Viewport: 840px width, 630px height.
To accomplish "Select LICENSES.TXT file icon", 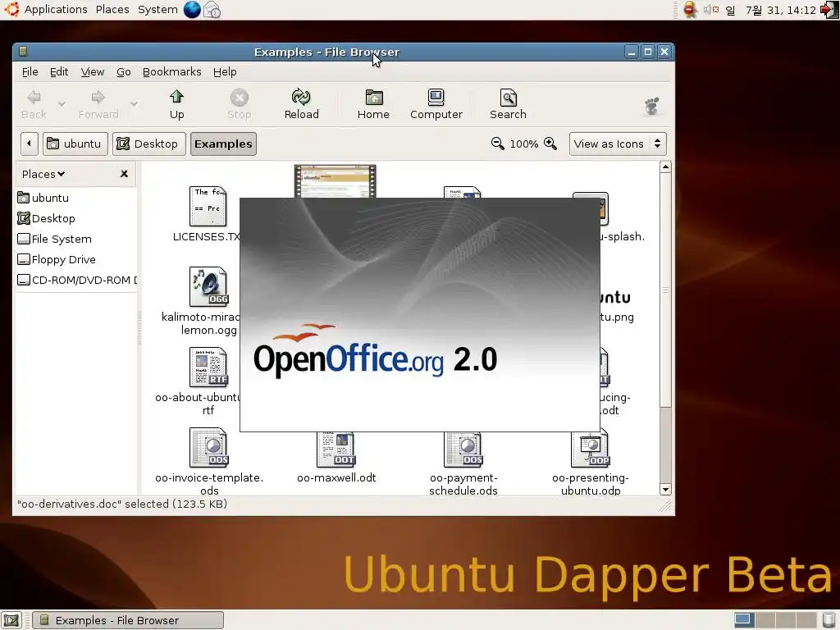I will coord(208,206).
